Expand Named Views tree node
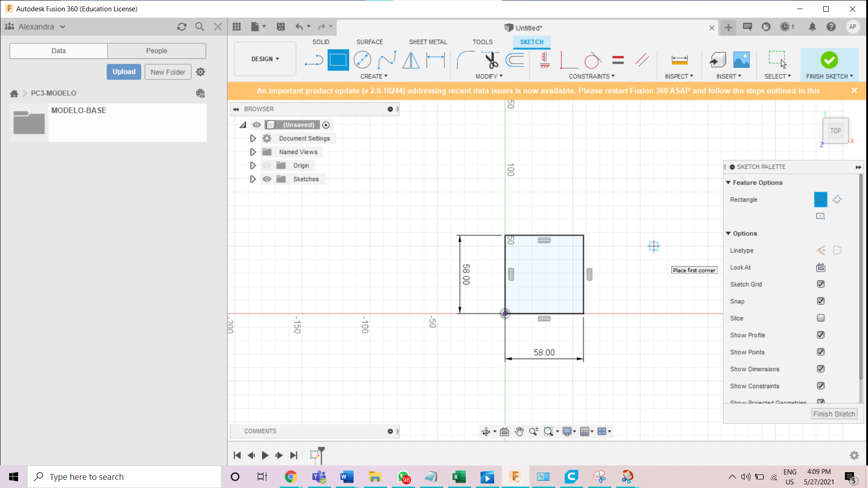 coord(253,152)
